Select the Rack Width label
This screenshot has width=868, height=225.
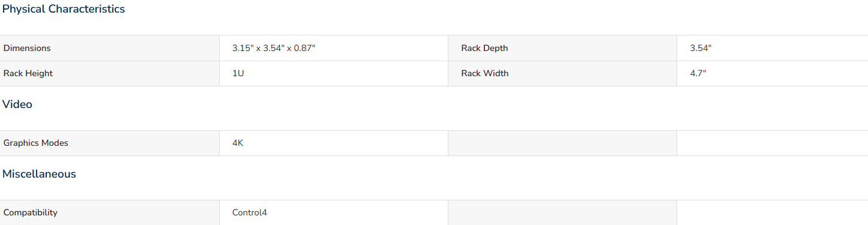[x=484, y=73]
